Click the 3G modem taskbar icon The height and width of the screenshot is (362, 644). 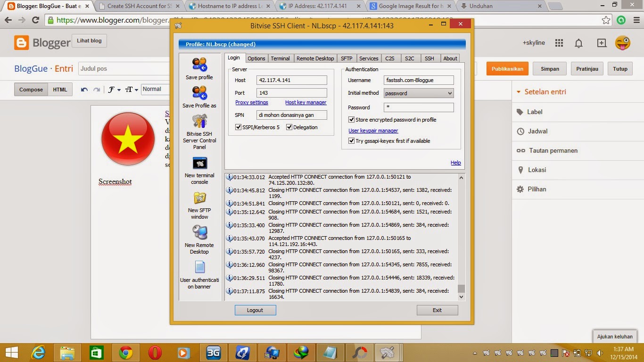[x=214, y=353]
